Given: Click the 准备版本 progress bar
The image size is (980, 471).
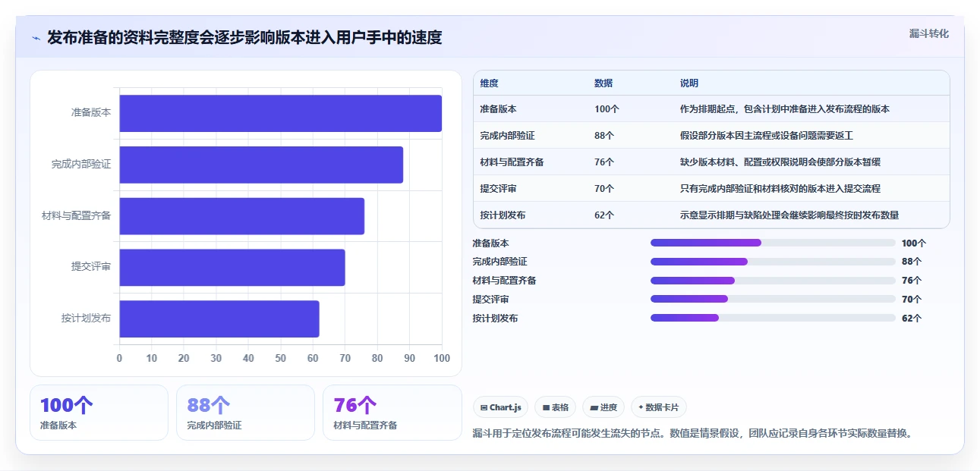Looking at the screenshot, I should point(773,243).
